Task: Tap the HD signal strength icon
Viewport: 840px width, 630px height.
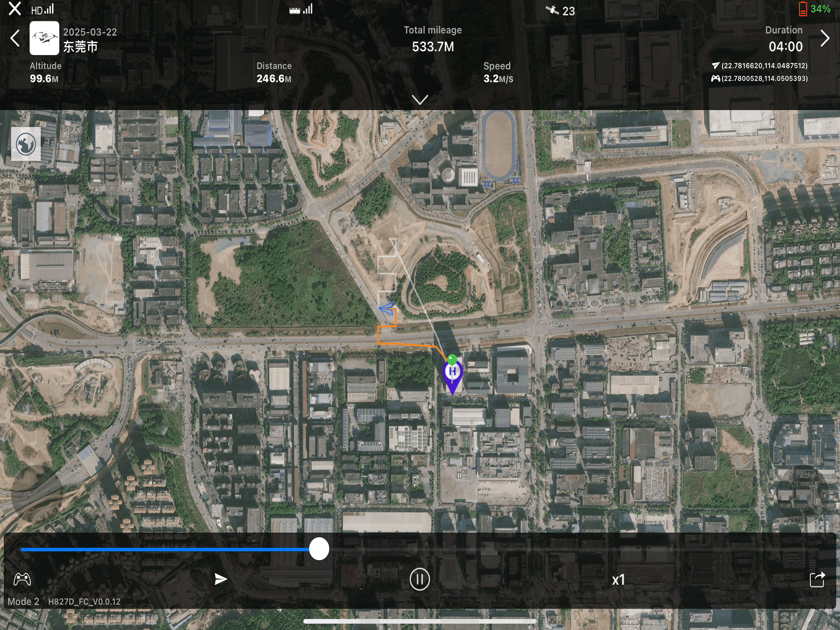Action: point(42,10)
